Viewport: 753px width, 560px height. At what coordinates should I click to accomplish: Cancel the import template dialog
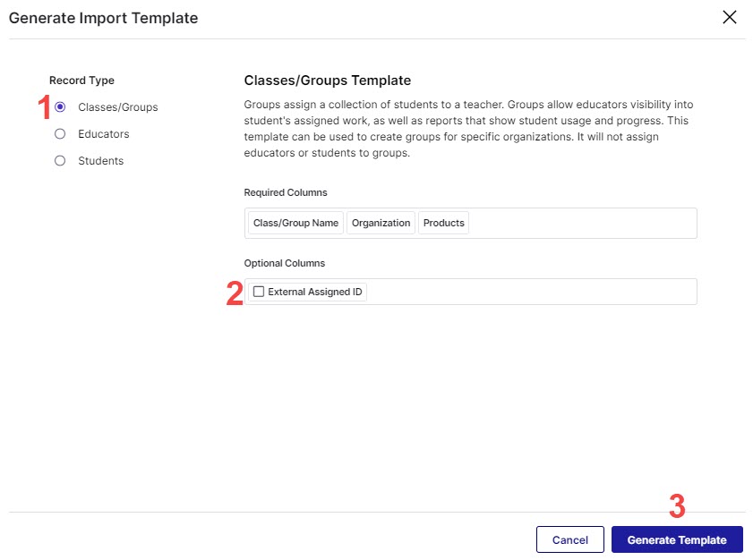coord(569,539)
